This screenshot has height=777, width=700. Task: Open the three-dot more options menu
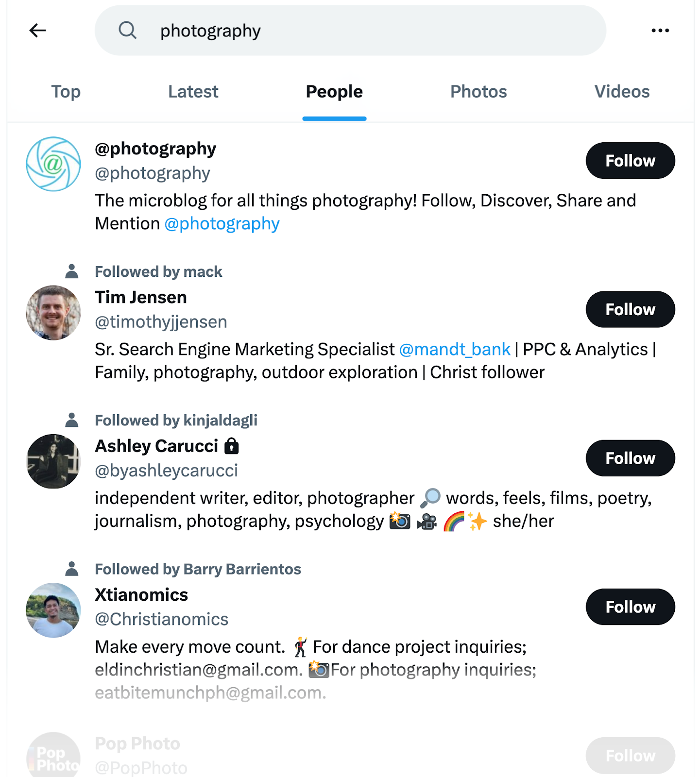660,30
